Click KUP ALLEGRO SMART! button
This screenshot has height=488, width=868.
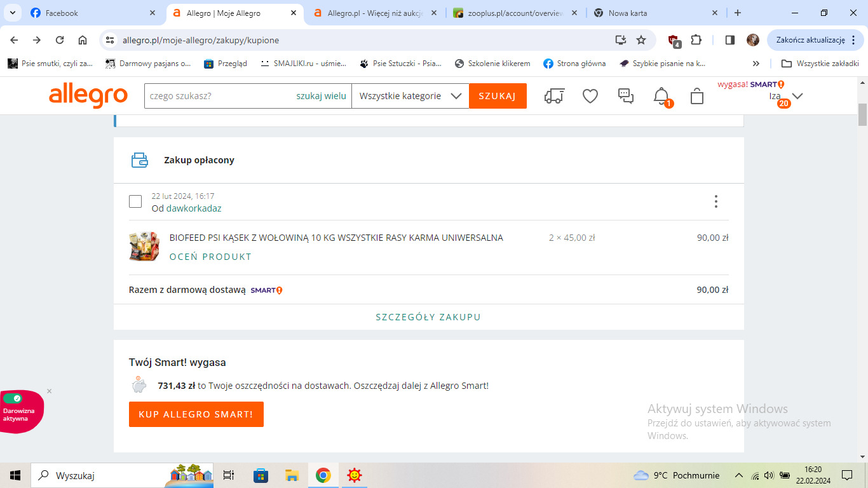tap(196, 414)
